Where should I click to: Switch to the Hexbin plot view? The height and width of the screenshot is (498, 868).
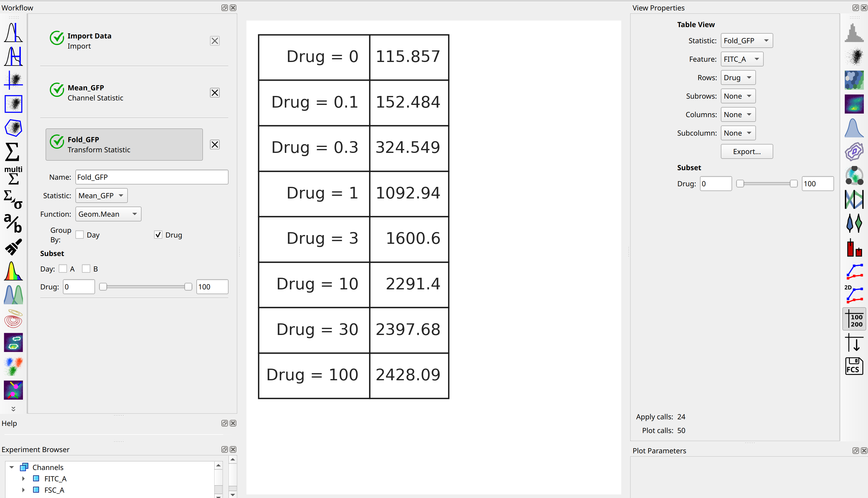pos(854,80)
